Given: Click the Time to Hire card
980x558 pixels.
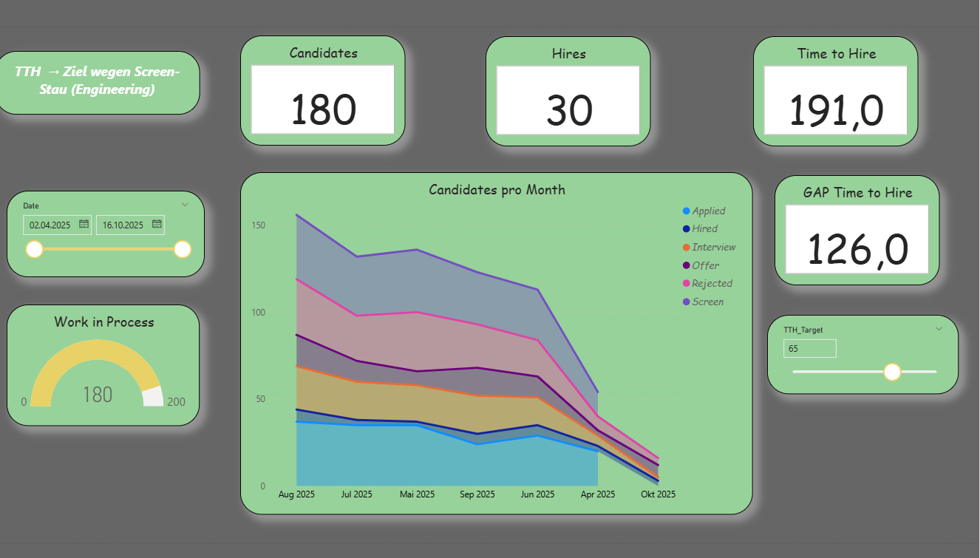Looking at the screenshot, I should (835, 90).
